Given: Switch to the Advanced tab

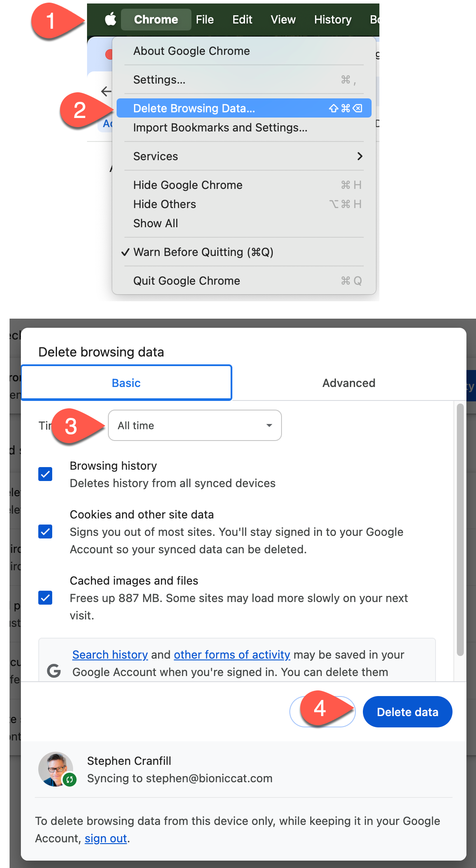Looking at the screenshot, I should [349, 383].
